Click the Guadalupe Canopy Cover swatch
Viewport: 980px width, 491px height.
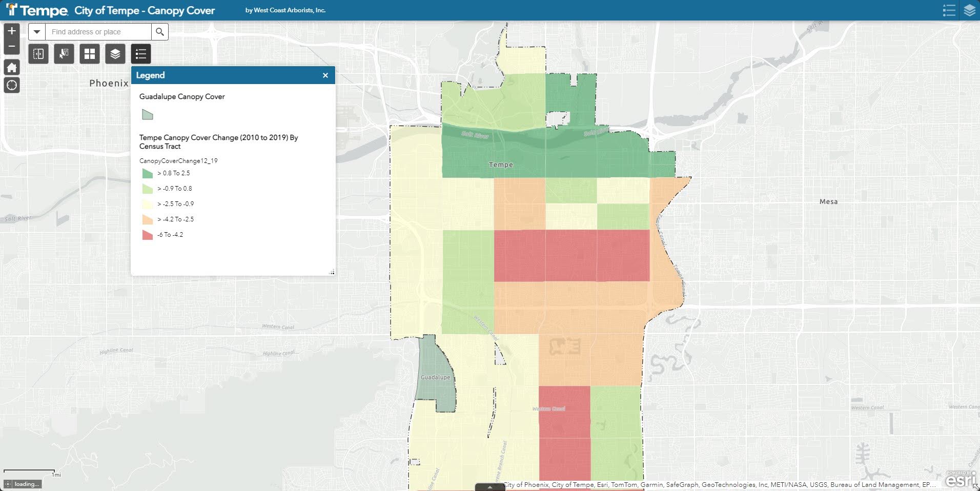coord(148,115)
